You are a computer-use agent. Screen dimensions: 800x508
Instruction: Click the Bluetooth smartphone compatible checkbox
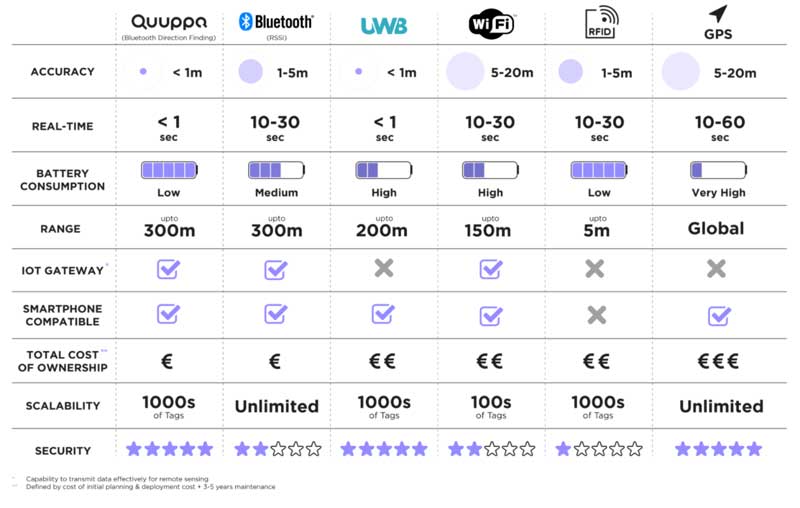pos(275,314)
